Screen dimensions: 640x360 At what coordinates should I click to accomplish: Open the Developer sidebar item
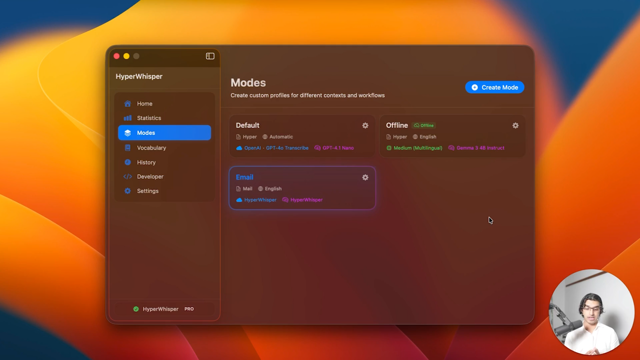(x=164, y=177)
